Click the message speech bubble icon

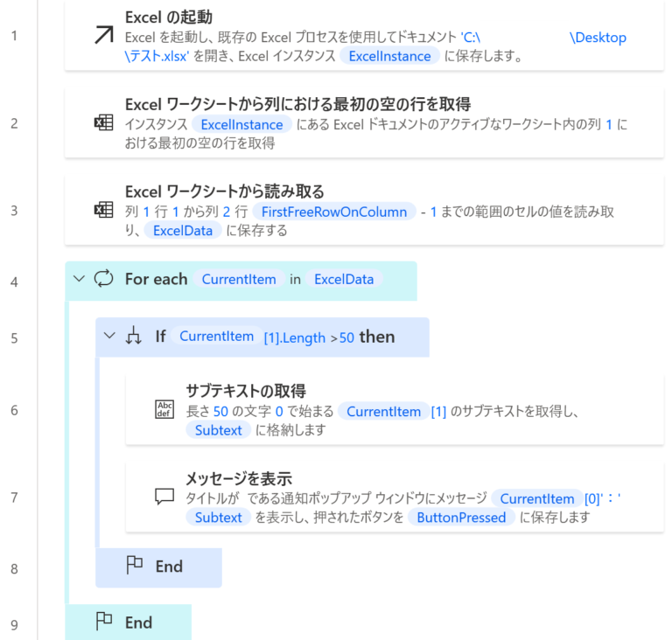tap(164, 496)
